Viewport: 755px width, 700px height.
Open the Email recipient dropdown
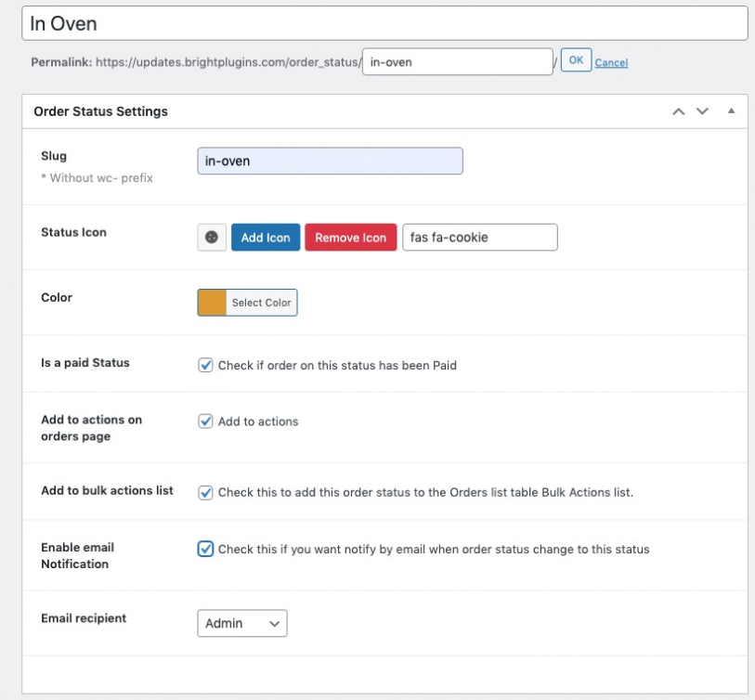pos(242,623)
